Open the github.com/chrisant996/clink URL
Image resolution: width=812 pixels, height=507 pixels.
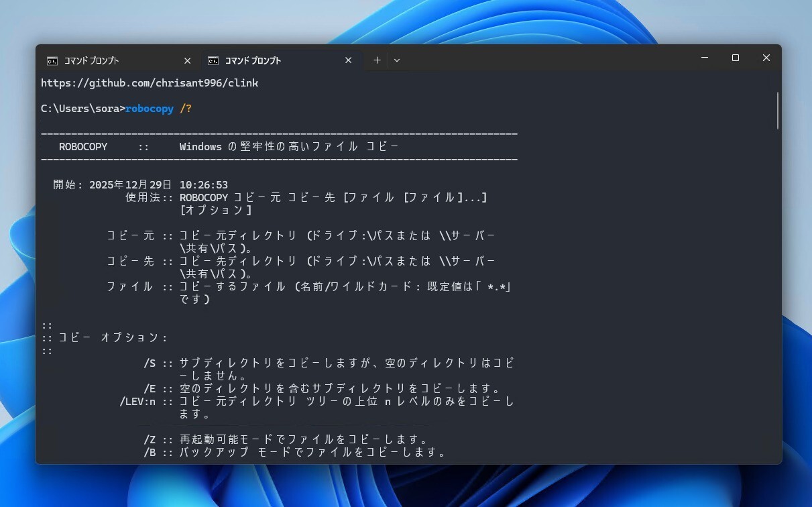pos(150,83)
